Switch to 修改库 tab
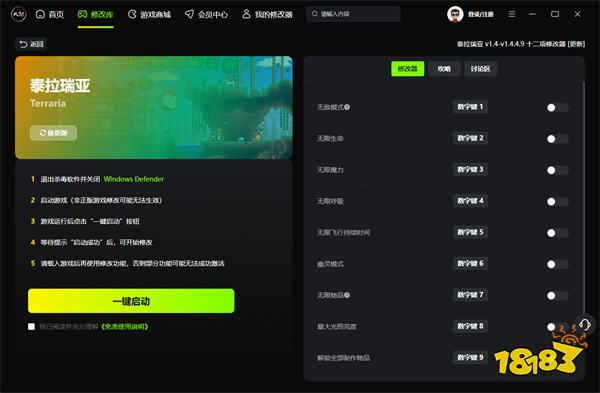Viewport: 600px width, 393px height. (95, 15)
